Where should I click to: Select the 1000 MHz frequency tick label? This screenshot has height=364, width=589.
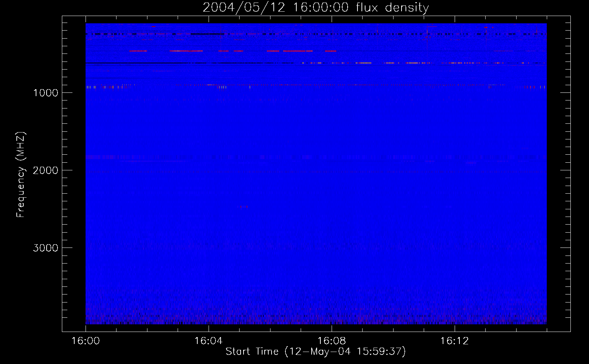coord(46,93)
